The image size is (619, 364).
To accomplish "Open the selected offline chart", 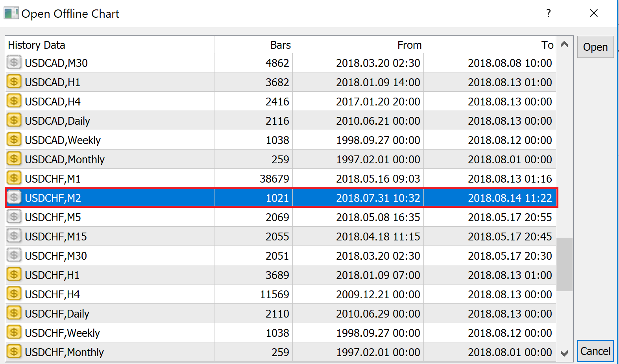I will coord(595,47).
